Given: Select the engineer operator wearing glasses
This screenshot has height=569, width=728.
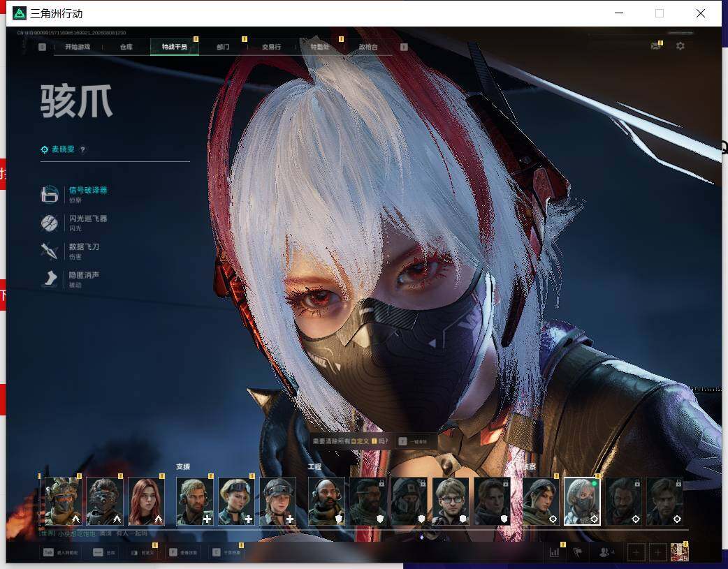Looking at the screenshot, I should click(x=451, y=501).
